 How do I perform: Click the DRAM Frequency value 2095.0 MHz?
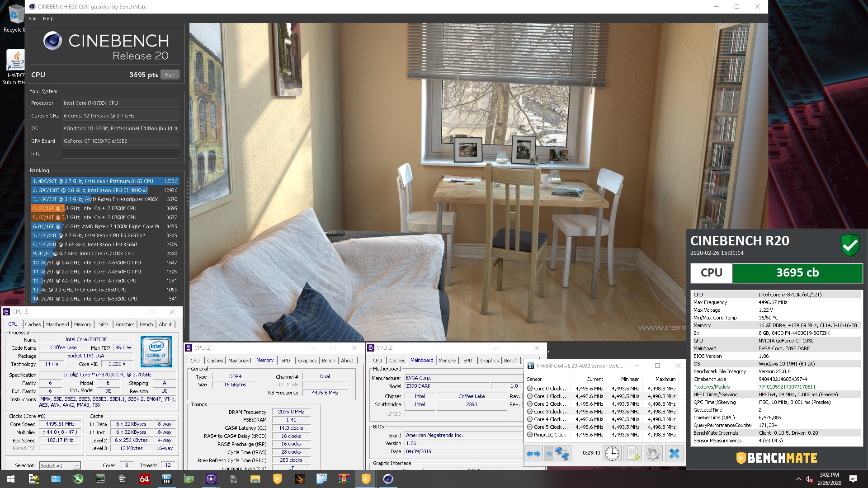click(291, 412)
